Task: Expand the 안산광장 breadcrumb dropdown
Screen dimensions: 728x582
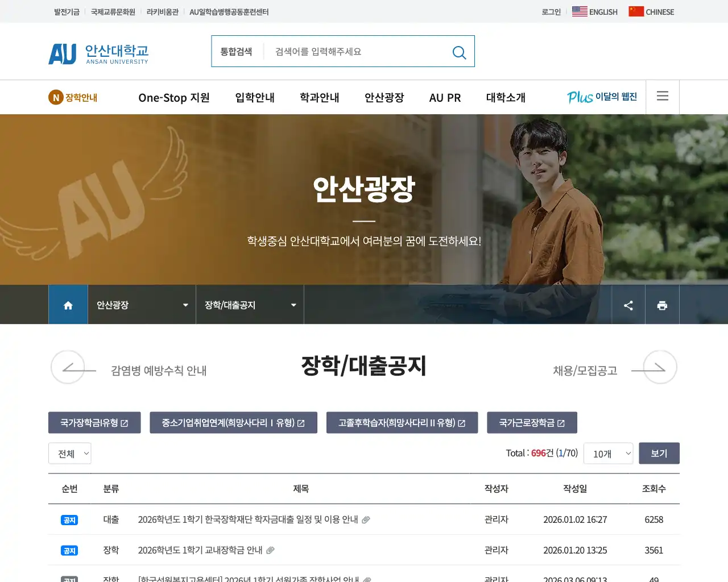Action: click(x=185, y=305)
